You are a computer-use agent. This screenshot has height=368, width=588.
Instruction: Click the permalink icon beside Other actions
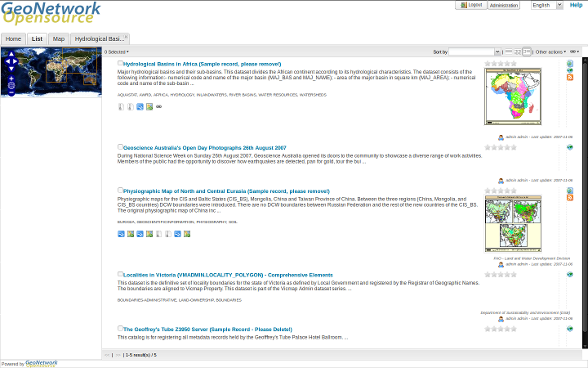[x=574, y=52]
